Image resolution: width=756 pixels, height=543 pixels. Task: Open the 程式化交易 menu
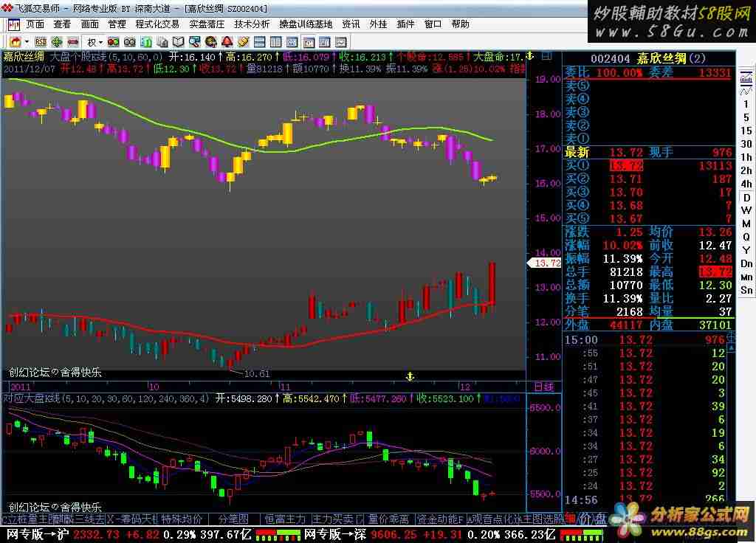point(157,24)
